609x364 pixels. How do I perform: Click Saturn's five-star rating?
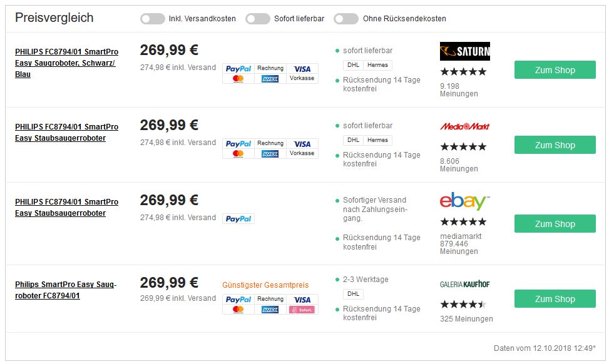463,71
